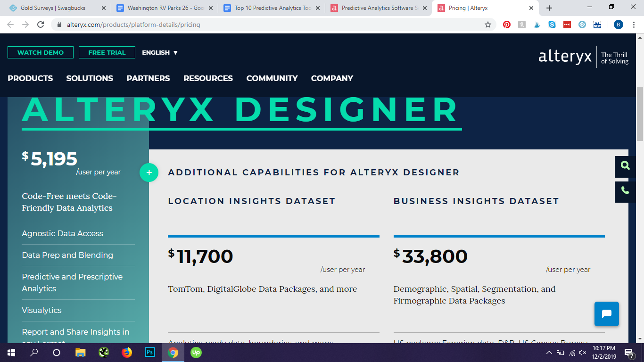Open Photoshop from the taskbar
Image resolution: width=644 pixels, height=362 pixels.
coord(150,353)
